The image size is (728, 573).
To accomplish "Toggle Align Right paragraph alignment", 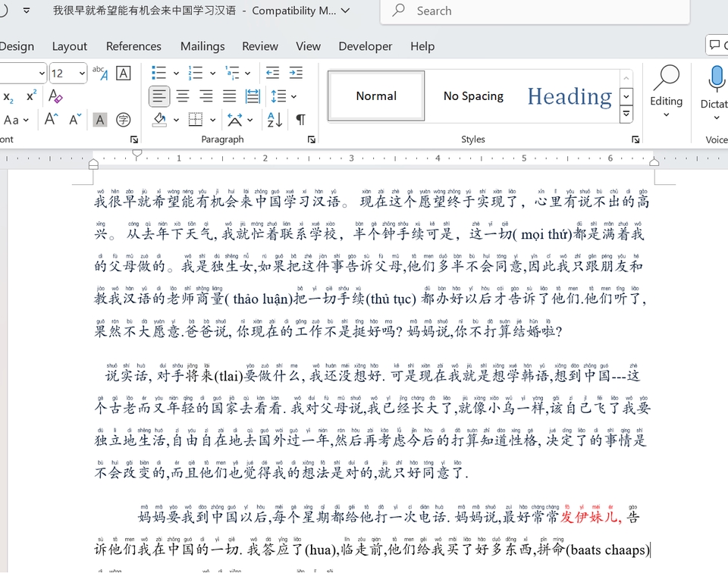I will point(206,96).
